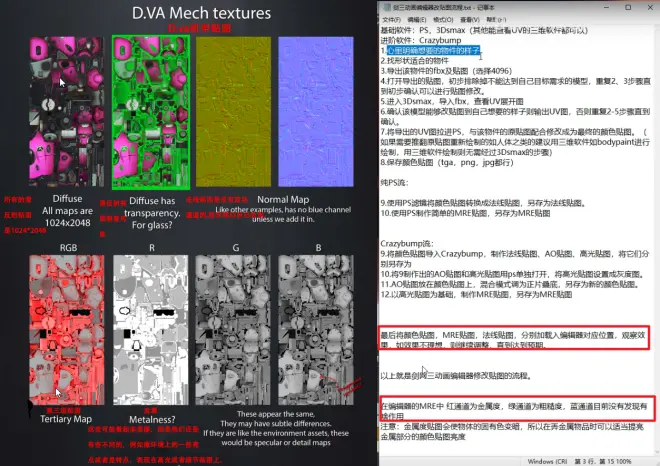
Task: Open the 文件(F) menu in Notepad
Action: pos(391,20)
